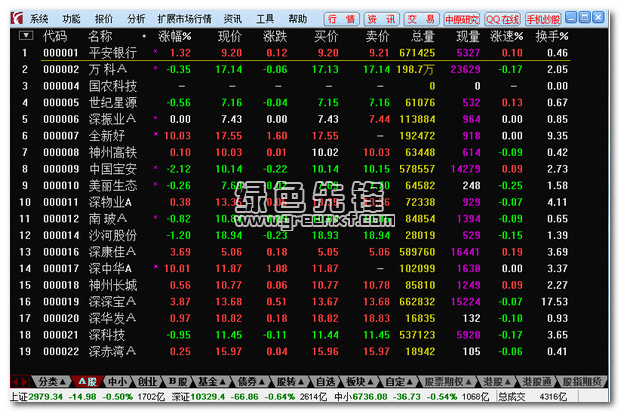Expand the 板块 tab menu
Viewport: 621px width, 413px height.
coord(360,382)
